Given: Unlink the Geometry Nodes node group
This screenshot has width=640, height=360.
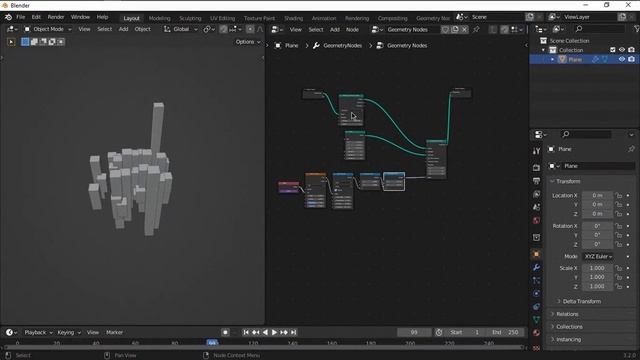Looking at the screenshot, I should coord(464,29).
